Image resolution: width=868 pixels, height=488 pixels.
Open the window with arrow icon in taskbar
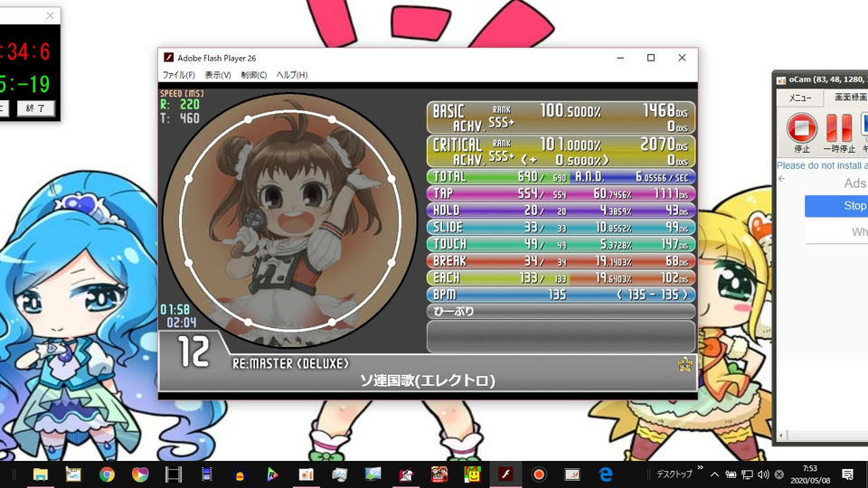coord(571,474)
